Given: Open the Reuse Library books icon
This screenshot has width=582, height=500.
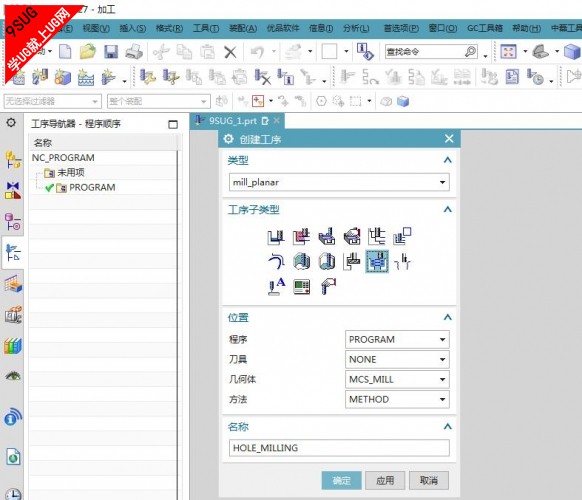Looking at the screenshot, I should [x=13, y=346].
